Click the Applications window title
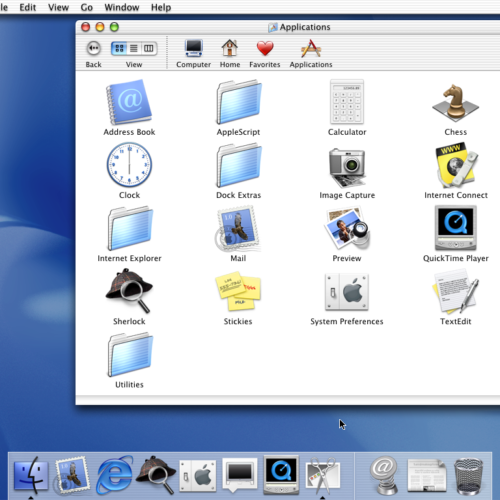The image size is (500, 500). coord(305,27)
